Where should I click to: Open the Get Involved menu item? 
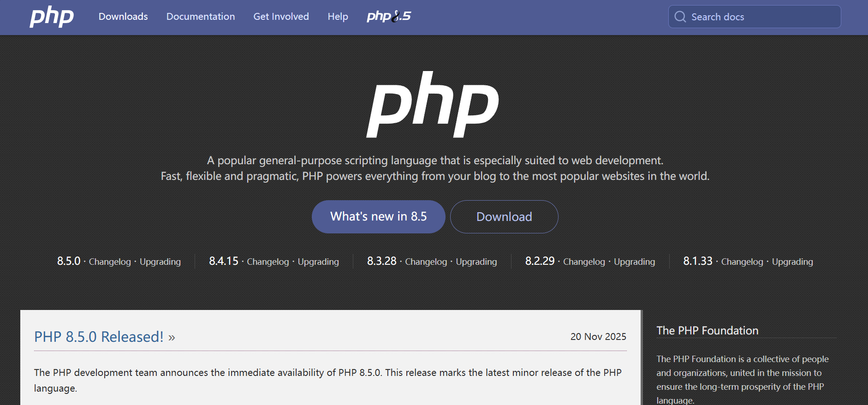281,17
